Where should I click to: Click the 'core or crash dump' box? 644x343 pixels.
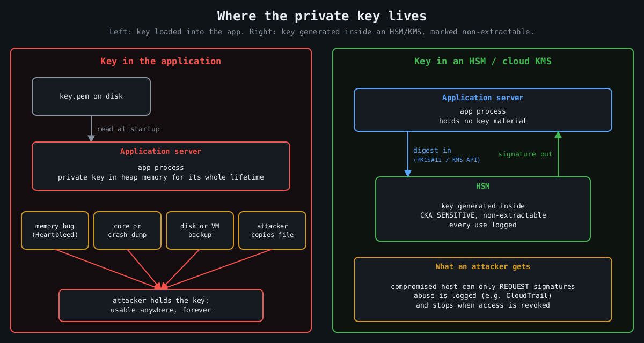(x=127, y=230)
